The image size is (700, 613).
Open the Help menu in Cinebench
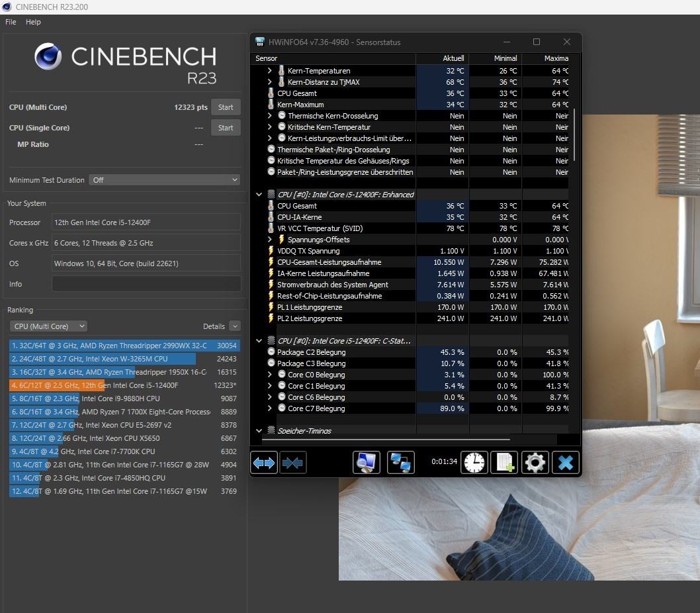point(33,22)
